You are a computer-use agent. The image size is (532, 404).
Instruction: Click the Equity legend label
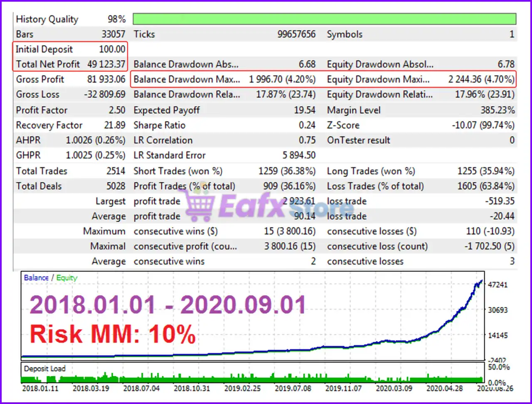[67, 278]
